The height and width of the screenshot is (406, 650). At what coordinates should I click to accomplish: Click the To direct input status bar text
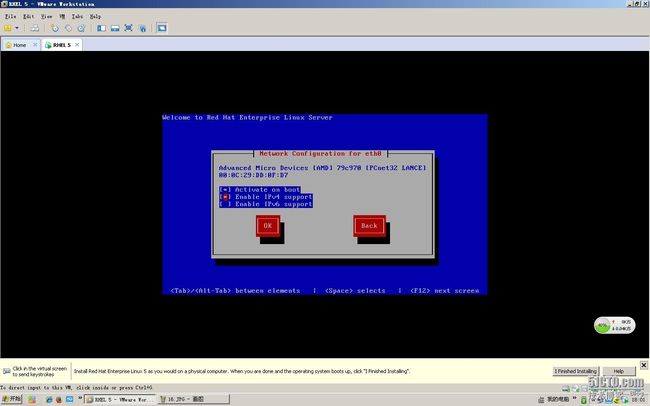tap(76, 388)
